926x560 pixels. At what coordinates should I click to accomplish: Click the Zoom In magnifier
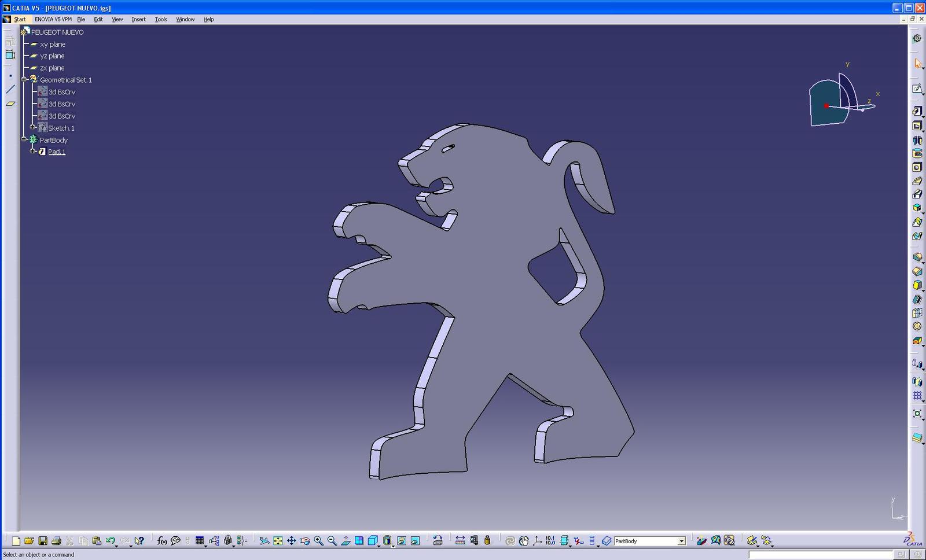click(x=318, y=541)
